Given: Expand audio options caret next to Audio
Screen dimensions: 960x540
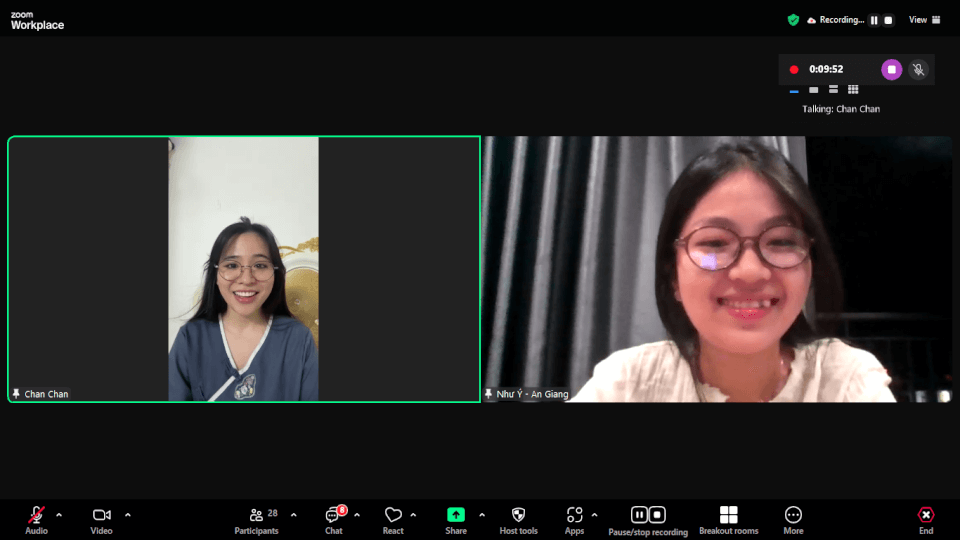Looking at the screenshot, I should (59, 515).
